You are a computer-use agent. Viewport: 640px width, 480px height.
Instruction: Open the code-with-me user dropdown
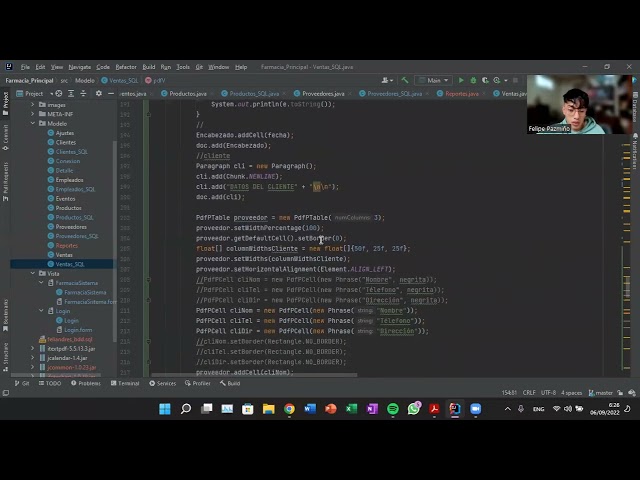tap(387, 80)
